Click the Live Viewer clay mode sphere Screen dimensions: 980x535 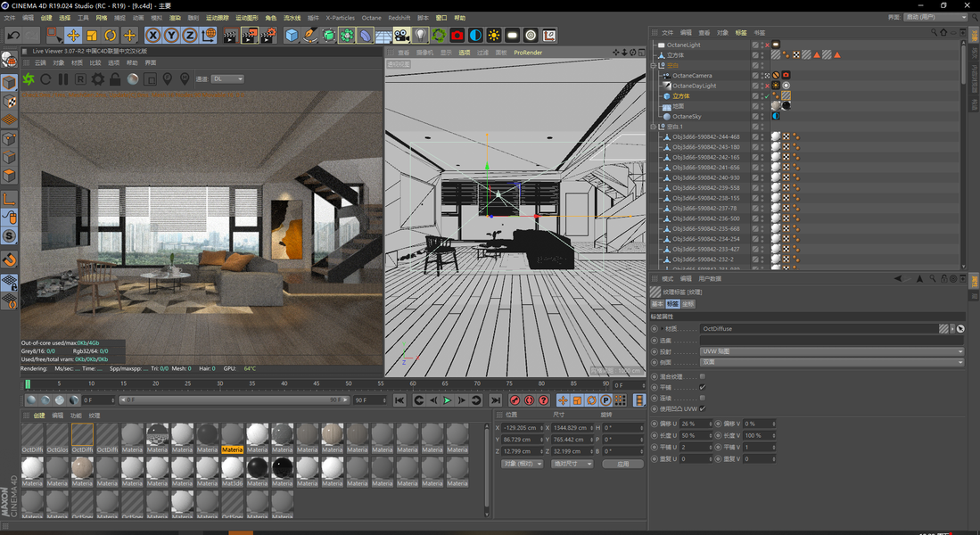(133, 79)
